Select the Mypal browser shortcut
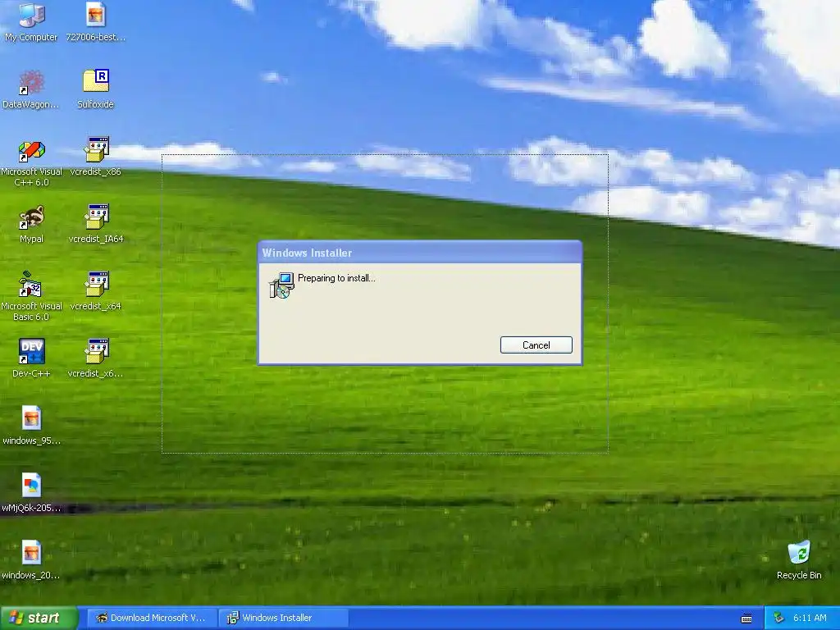Image resolution: width=840 pixels, height=630 pixels. 31,224
